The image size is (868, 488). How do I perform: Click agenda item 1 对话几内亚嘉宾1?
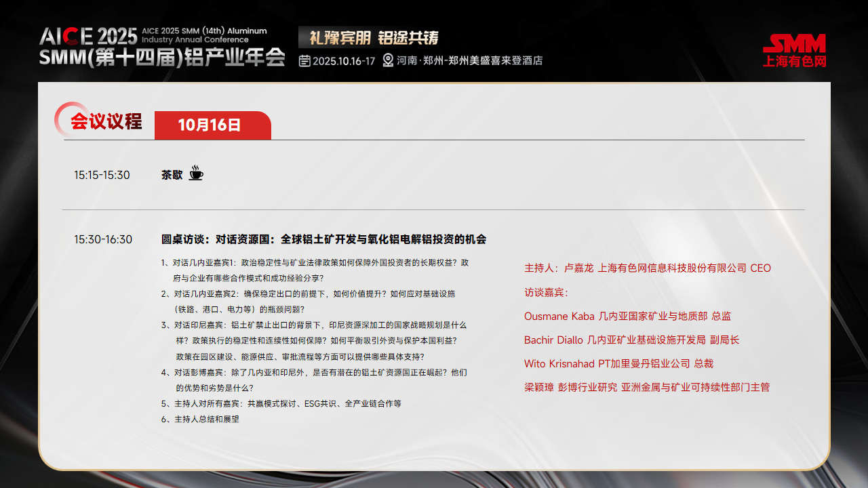315,270
